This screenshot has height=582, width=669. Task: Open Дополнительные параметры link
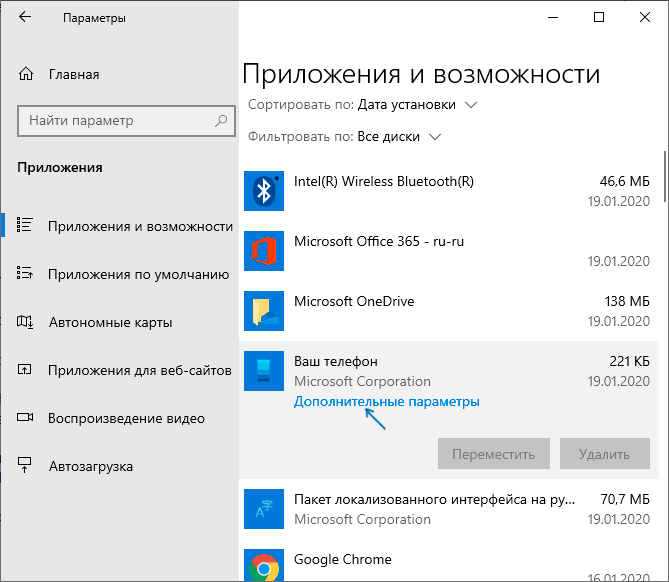(387, 402)
